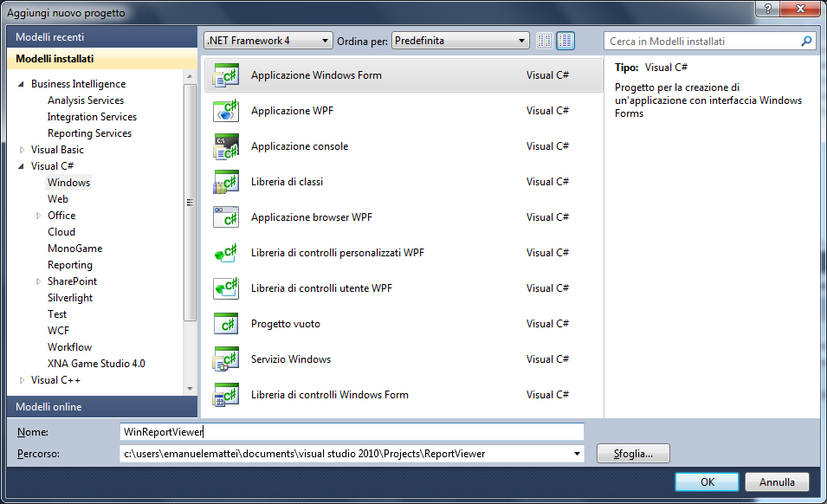Expand the Office node

pyautogui.click(x=38, y=216)
